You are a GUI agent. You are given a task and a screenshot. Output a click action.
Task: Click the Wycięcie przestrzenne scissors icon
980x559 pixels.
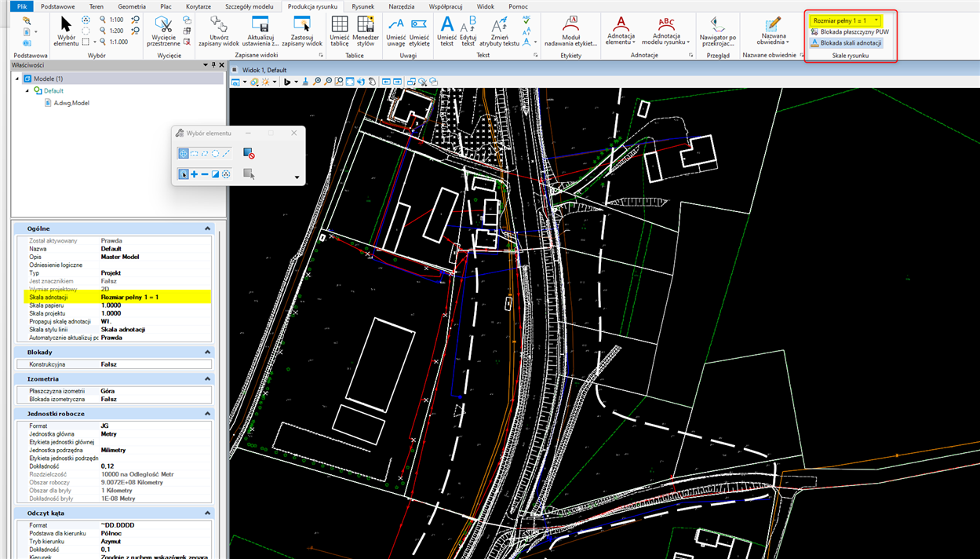(163, 25)
